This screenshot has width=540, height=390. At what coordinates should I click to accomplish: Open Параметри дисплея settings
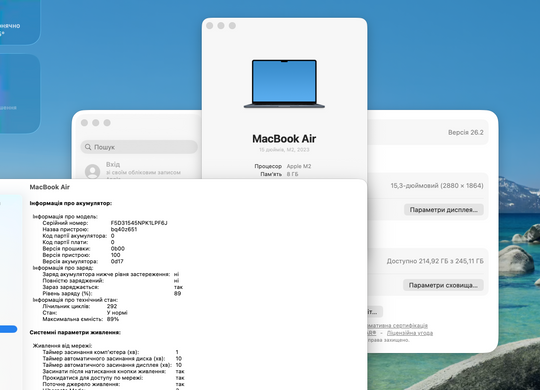[444, 210]
